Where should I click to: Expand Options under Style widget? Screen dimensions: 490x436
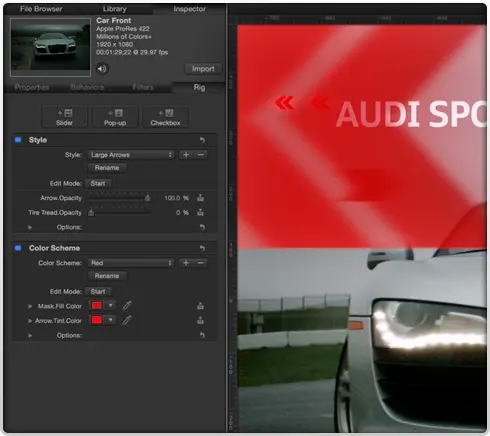(30, 227)
